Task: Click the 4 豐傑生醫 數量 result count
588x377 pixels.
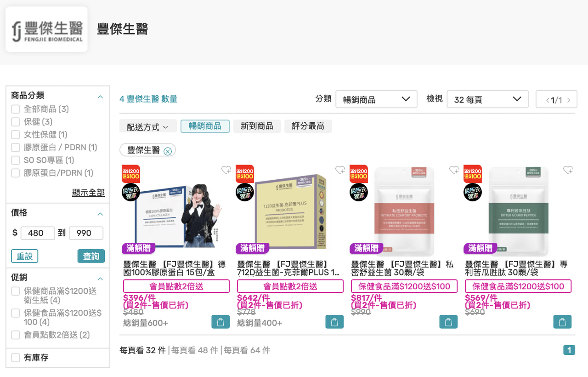Action: point(148,99)
